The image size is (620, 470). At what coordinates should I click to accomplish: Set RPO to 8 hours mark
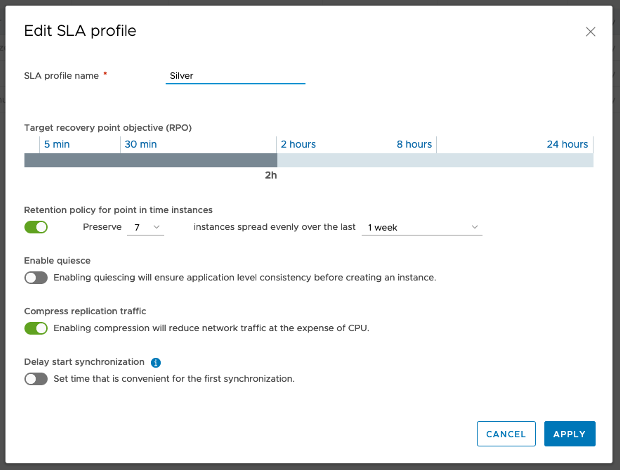click(414, 144)
